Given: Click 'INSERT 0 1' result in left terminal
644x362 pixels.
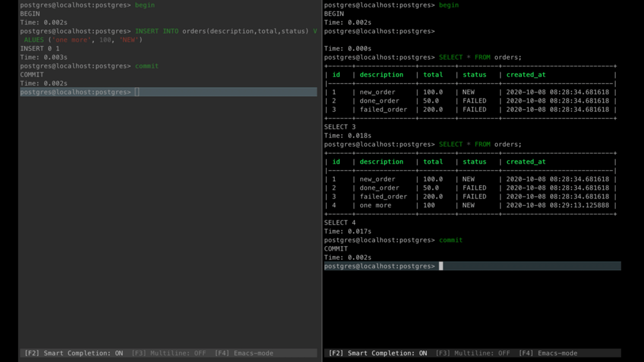Looking at the screenshot, I should tap(40, 48).
